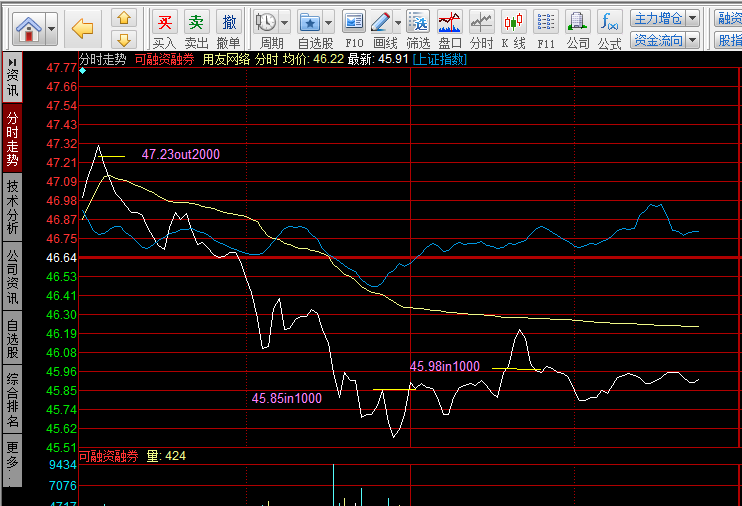Screen dimensions: 742x506
Task: Click the 9434 volume axis label
Action: [63, 465]
